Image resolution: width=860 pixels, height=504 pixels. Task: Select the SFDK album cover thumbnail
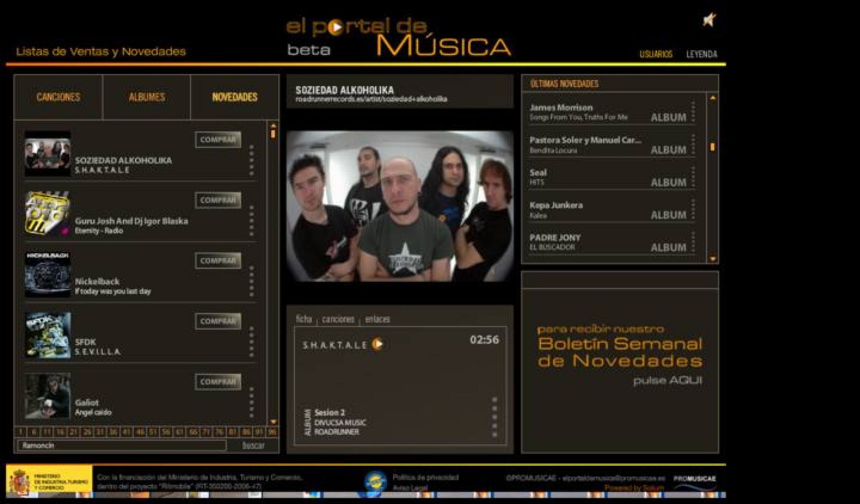pyautogui.click(x=47, y=335)
